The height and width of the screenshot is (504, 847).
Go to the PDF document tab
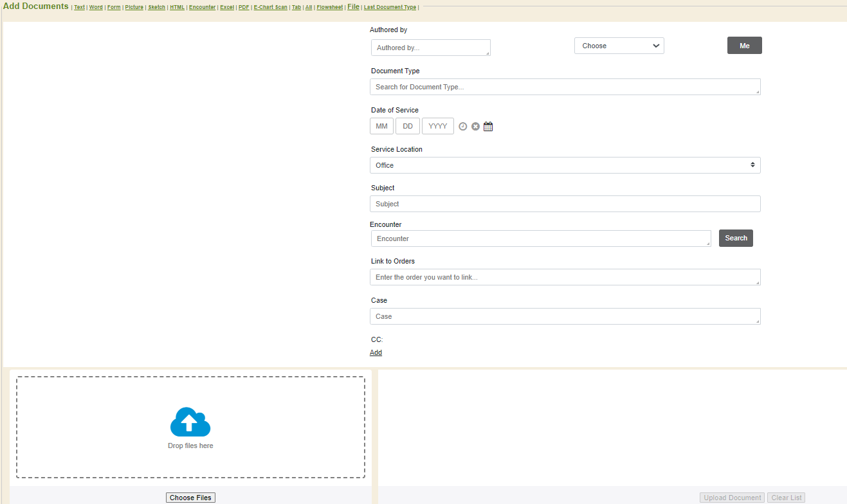click(x=244, y=7)
